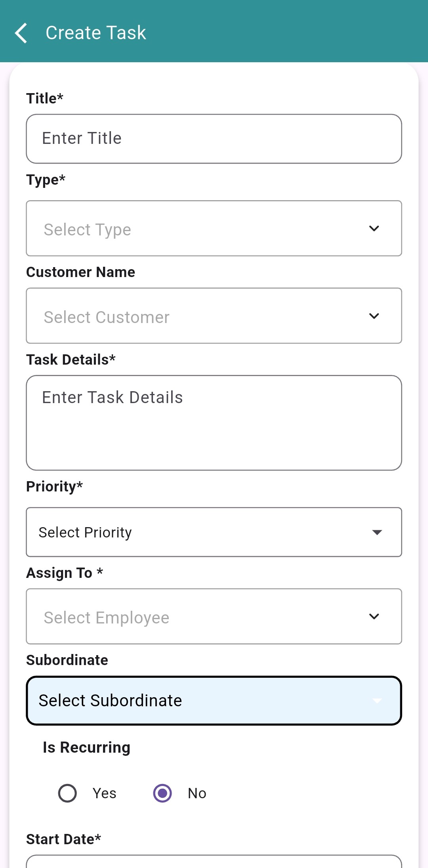
Task: Click the 'Create Task' header title
Action: point(96,33)
